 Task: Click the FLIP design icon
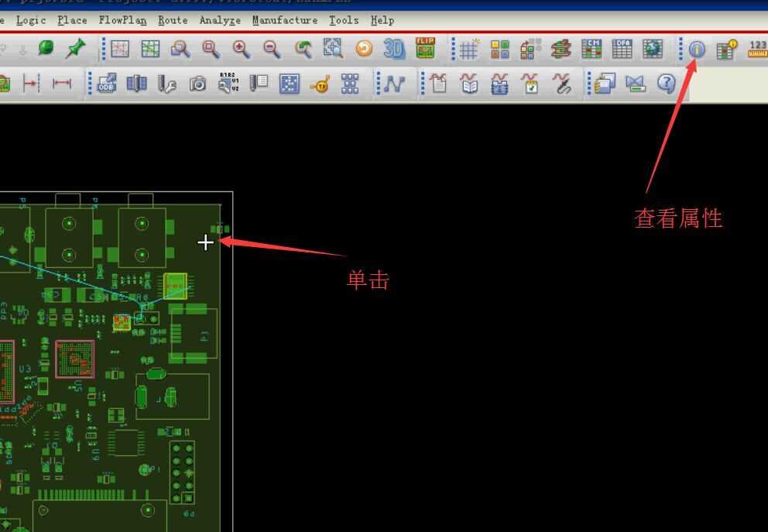tap(425, 48)
